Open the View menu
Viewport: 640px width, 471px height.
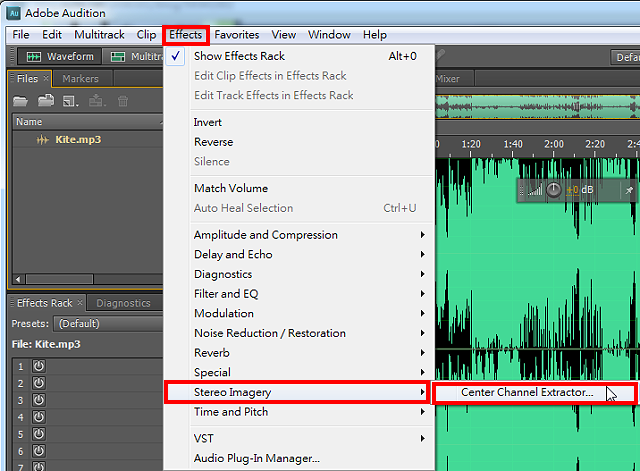pyautogui.click(x=284, y=35)
